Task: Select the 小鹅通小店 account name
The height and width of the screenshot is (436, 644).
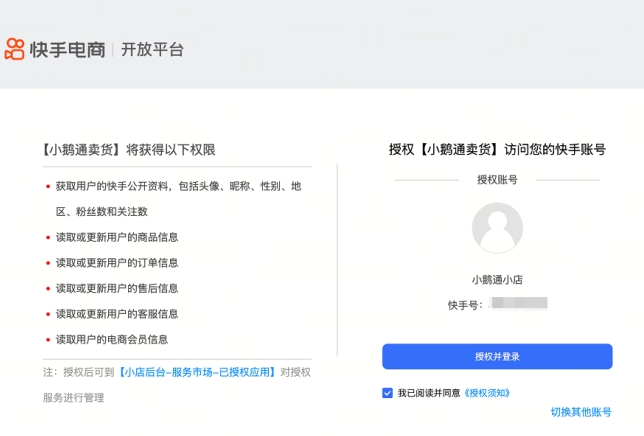Action: [x=497, y=280]
